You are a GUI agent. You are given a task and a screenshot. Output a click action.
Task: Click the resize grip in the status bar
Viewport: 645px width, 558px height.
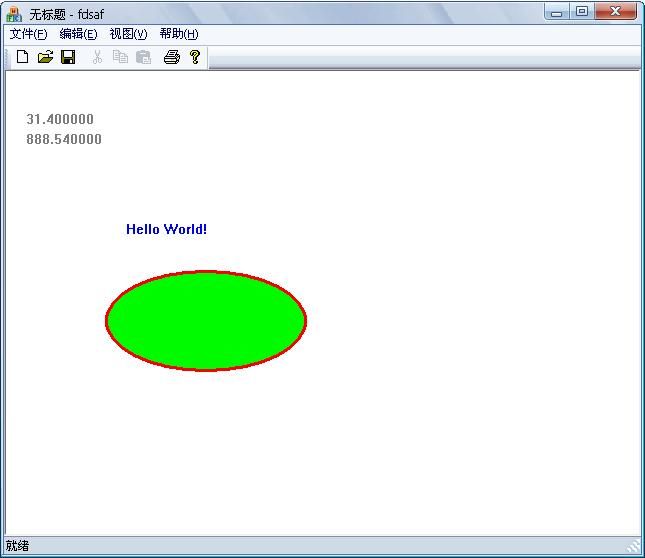coord(633,546)
